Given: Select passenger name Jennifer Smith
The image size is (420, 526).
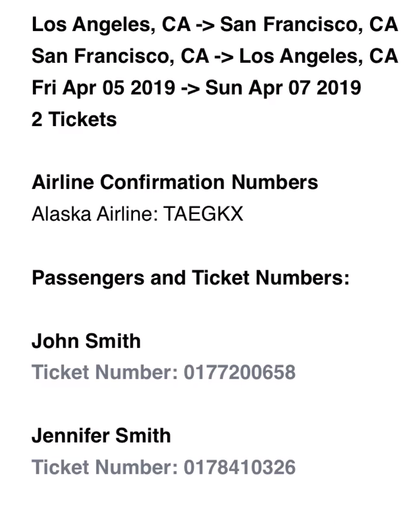Looking at the screenshot, I should tap(101, 436).
